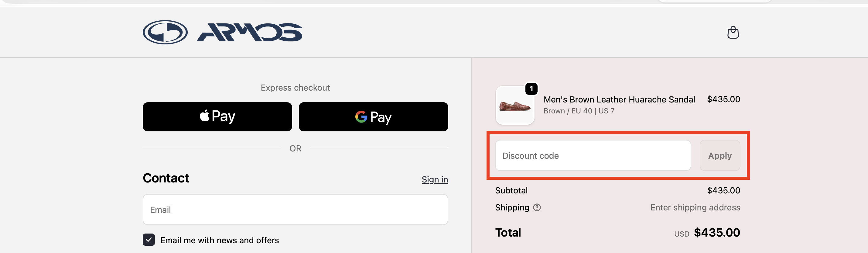Viewport: 868px width, 253px height.
Task: Click the Armos round emblem logo
Action: point(165,32)
